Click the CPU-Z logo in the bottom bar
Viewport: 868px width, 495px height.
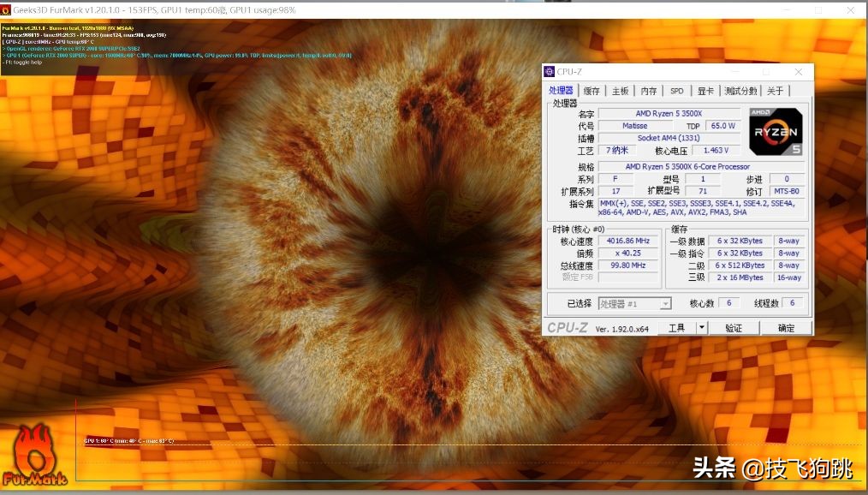tap(568, 327)
